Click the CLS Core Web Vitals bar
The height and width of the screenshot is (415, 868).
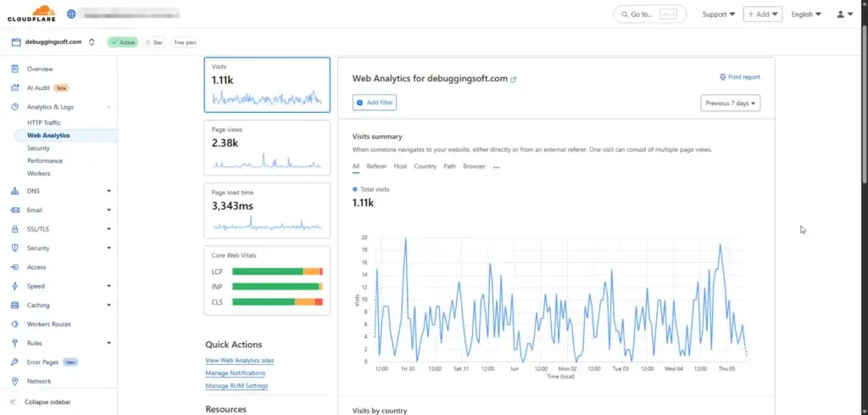click(277, 302)
